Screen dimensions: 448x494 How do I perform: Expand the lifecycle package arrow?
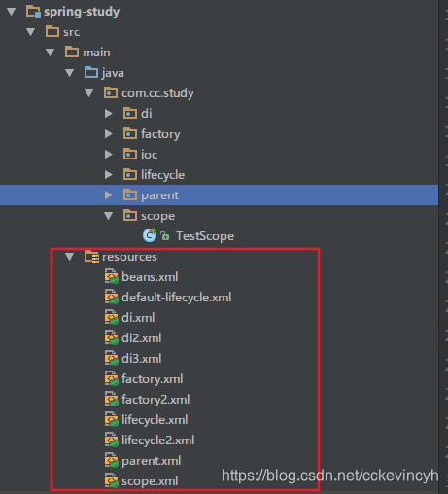coord(109,175)
